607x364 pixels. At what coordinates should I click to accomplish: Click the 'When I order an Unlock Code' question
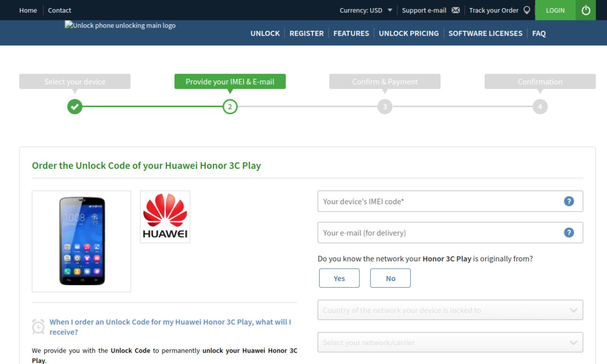pos(170,327)
